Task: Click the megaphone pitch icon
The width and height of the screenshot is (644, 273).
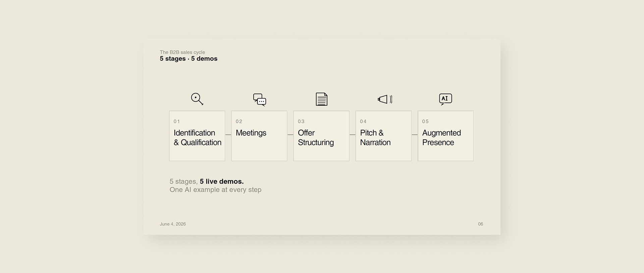Action: [x=385, y=99]
